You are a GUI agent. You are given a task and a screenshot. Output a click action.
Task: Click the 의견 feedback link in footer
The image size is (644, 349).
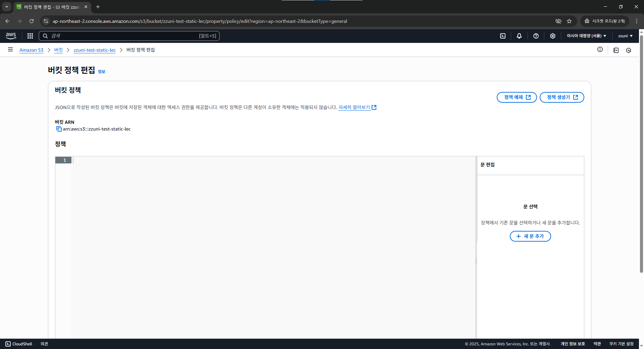coord(44,344)
